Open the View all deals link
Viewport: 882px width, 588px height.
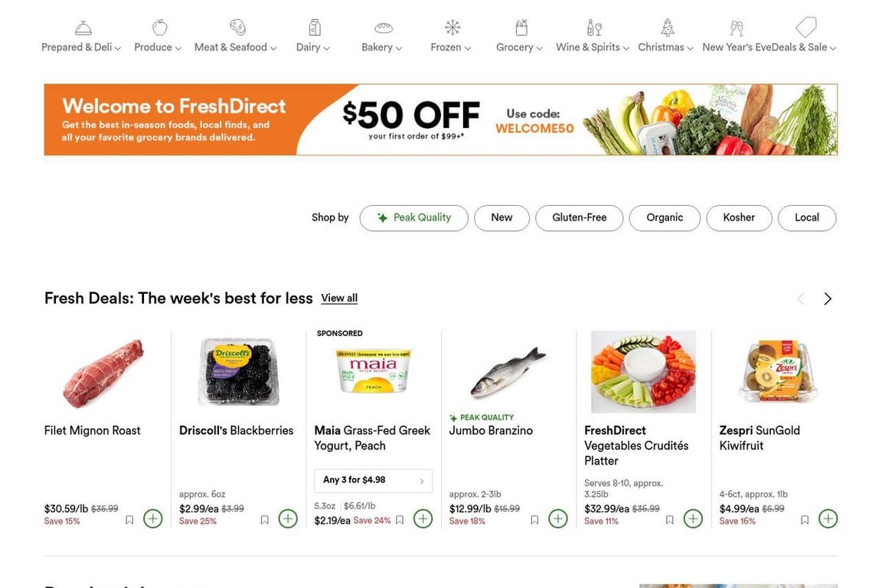(339, 298)
